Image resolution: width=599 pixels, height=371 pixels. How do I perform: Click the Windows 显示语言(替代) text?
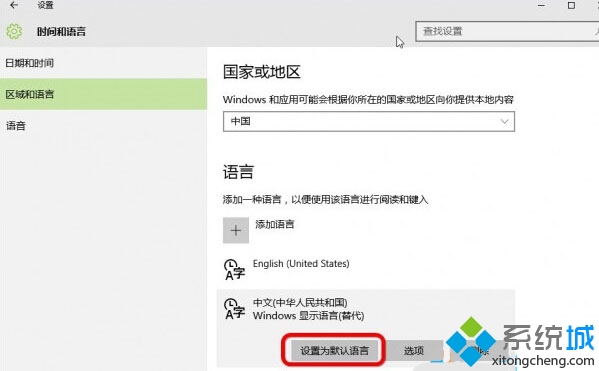(308, 316)
